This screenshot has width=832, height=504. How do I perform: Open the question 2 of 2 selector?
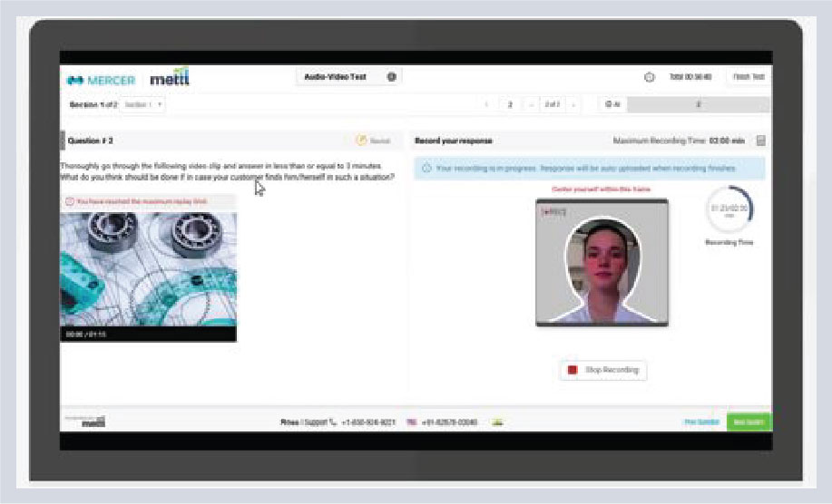(x=550, y=105)
